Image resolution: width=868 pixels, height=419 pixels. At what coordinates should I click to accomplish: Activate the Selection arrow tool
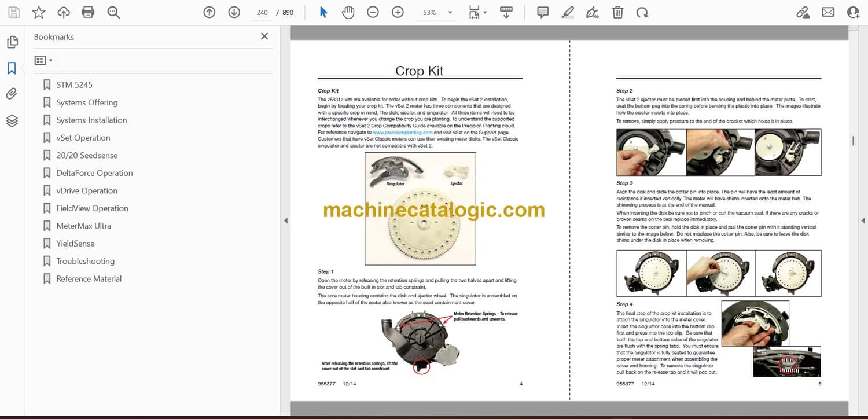(x=323, y=12)
